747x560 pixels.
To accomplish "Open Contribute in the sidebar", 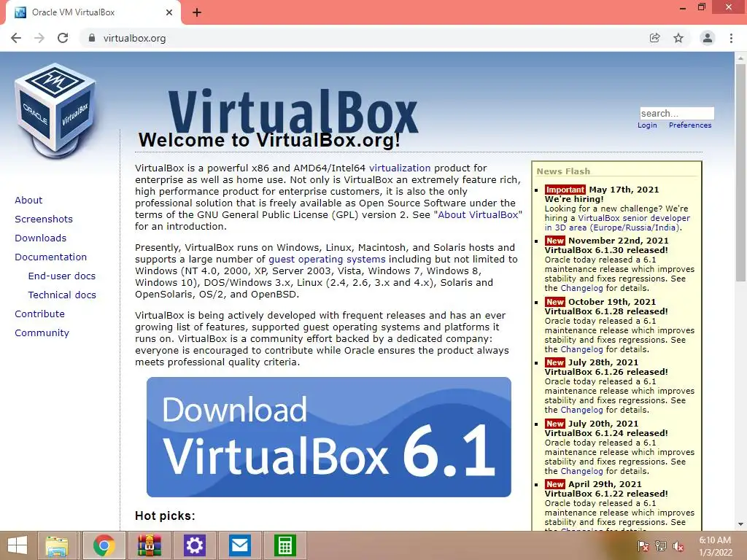I will click(x=39, y=314).
